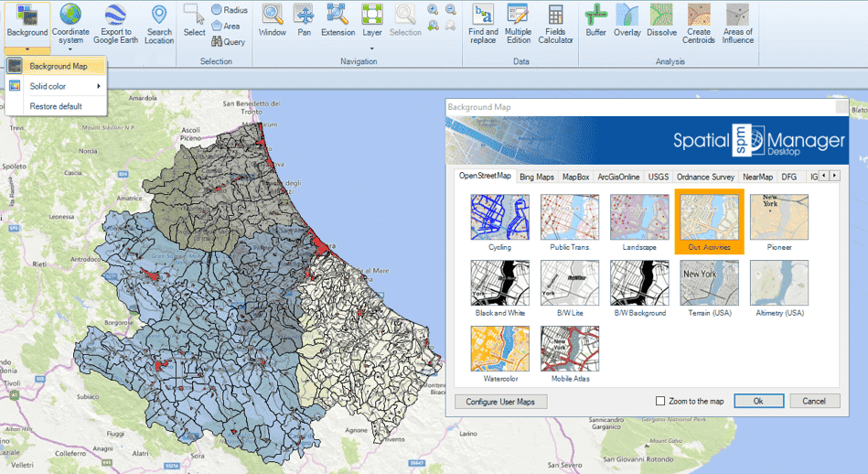This screenshot has height=474, width=868.
Task: Click the Configure User Maps button
Action: [500, 401]
